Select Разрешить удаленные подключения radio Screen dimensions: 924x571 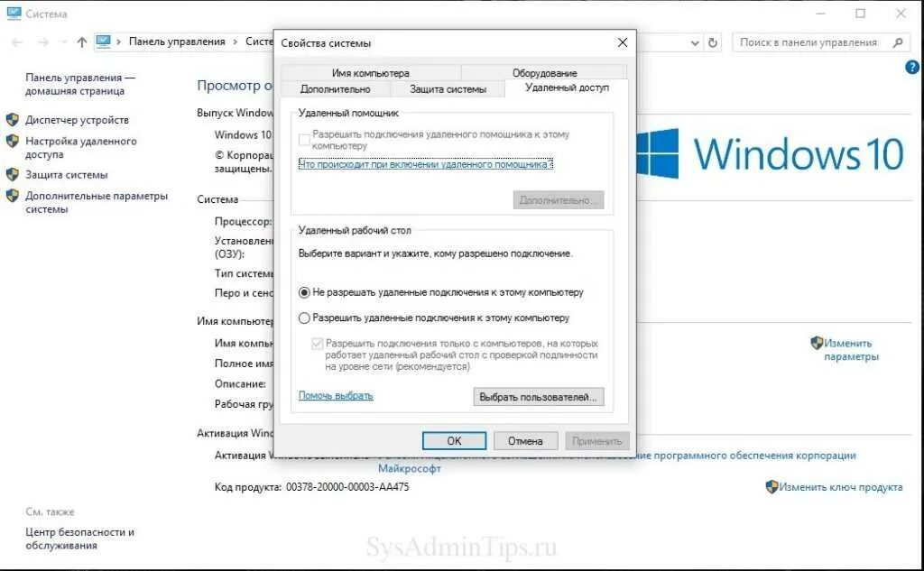coord(304,318)
